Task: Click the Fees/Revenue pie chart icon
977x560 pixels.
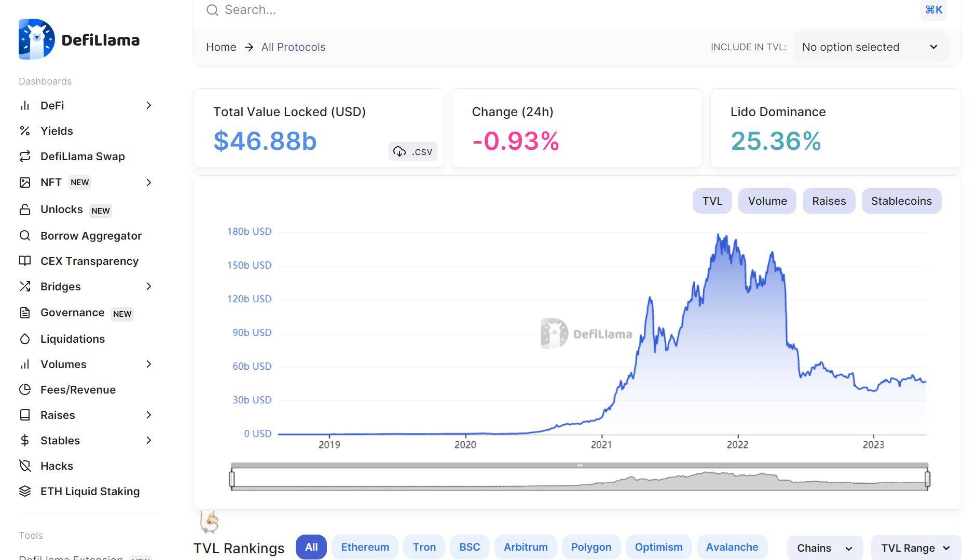Action: [25, 390]
